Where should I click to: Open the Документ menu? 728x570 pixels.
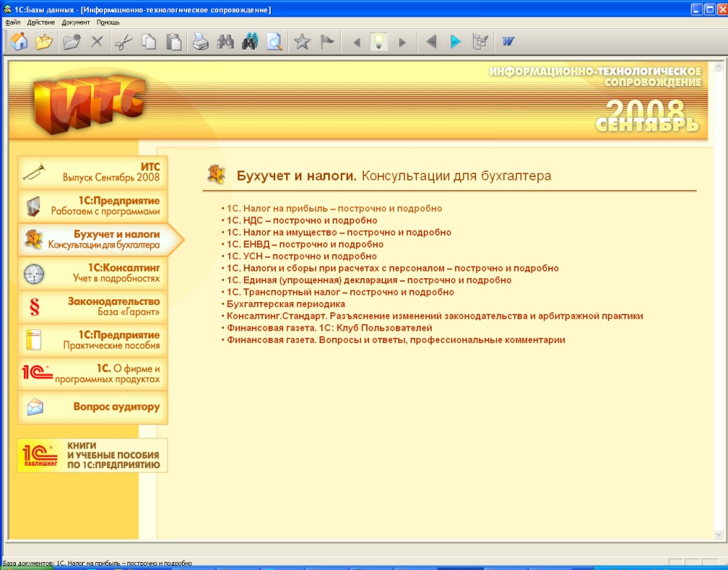(x=76, y=23)
